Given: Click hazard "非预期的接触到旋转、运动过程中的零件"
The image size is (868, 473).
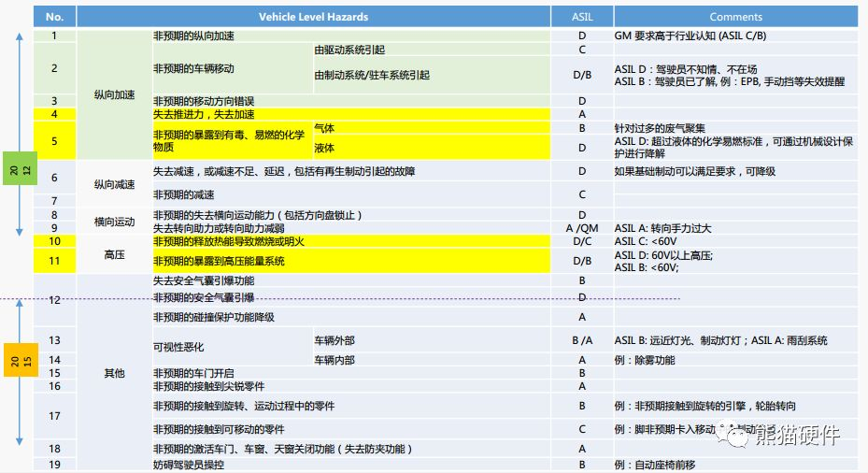Looking at the screenshot, I should click(244, 406).
